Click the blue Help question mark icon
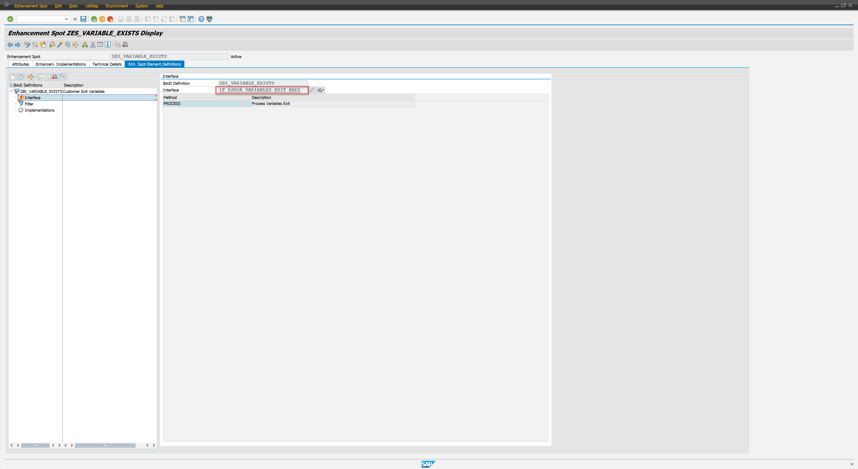 [x=201, y=19]
